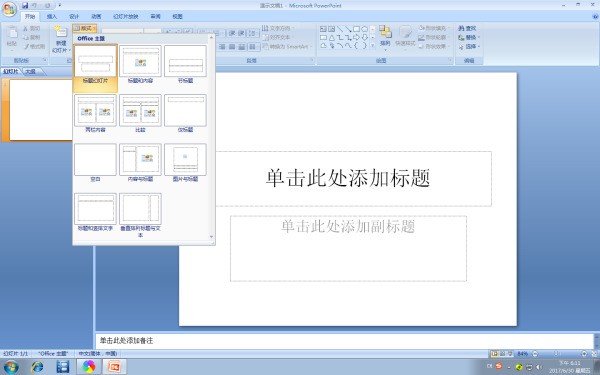Select slide 1 thumbnail in left pane
Viewport: 600px width, 375px height.
click(41, 110)
